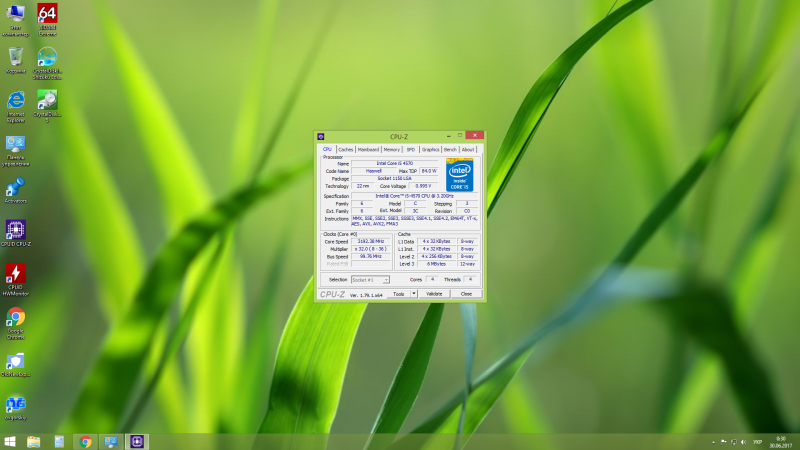This screenshot has width=800, height=450.
Task: Switch the keyboard input language indicator
Action: pos(758,442)
